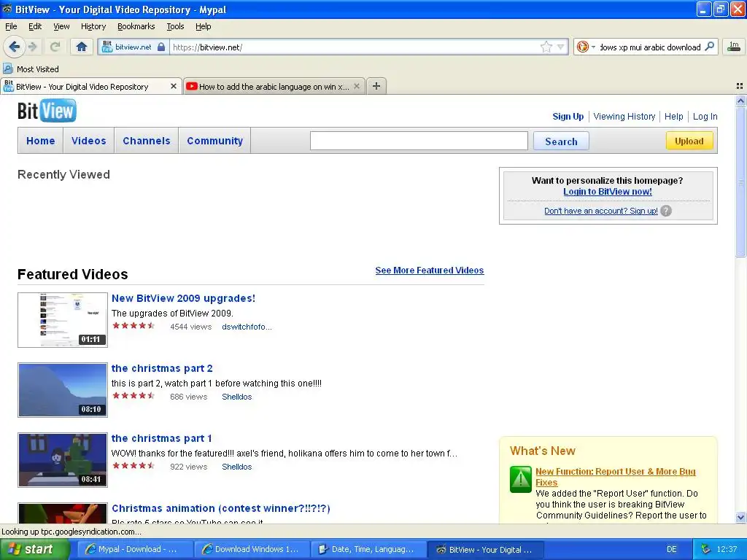Screen dimensions: 747x560
Task: Open the christmas part 1 video title
Action: tap(161, 438)
